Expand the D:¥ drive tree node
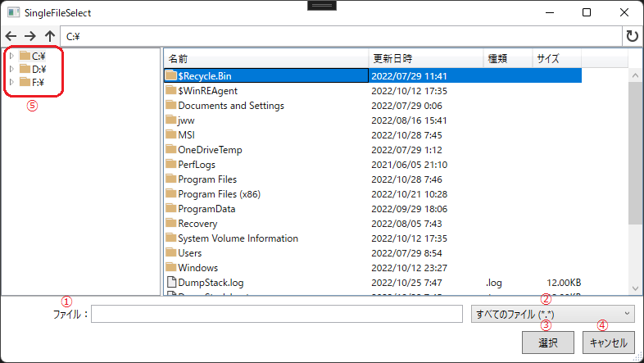Image resolution: width=644 pixels, height=363 pixels. (11, 69)
